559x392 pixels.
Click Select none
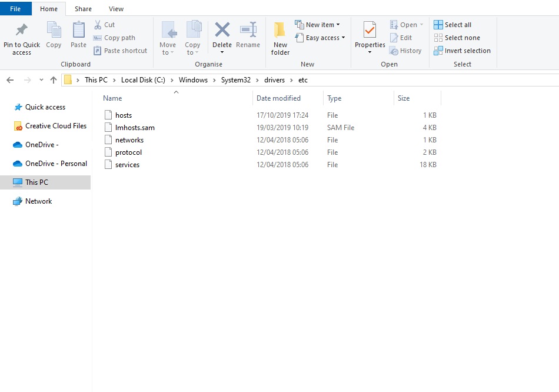point(457,38)
